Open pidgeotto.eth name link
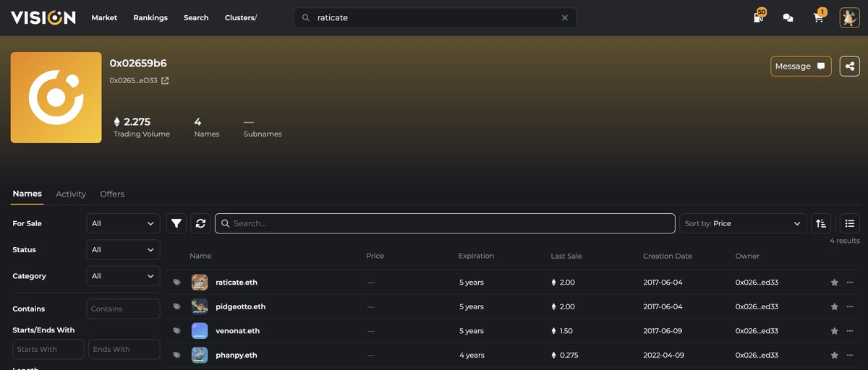 click(x=240, y=306)
